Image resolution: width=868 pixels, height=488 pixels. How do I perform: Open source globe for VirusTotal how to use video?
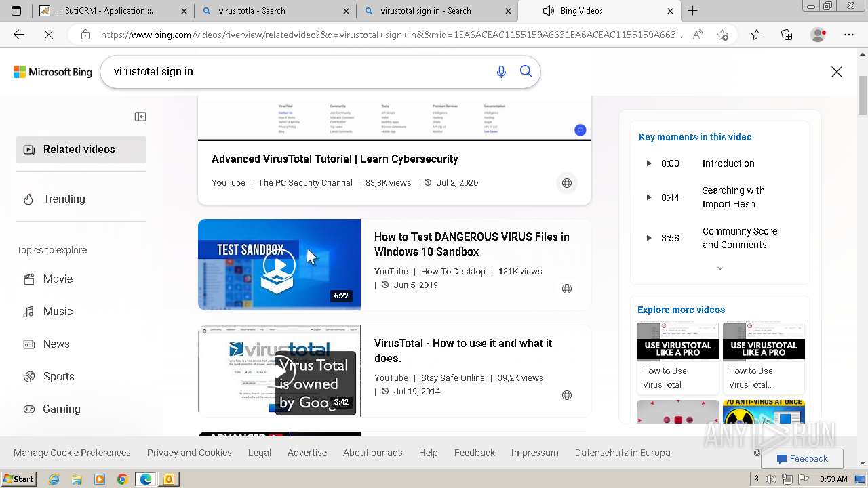(567, 395)
